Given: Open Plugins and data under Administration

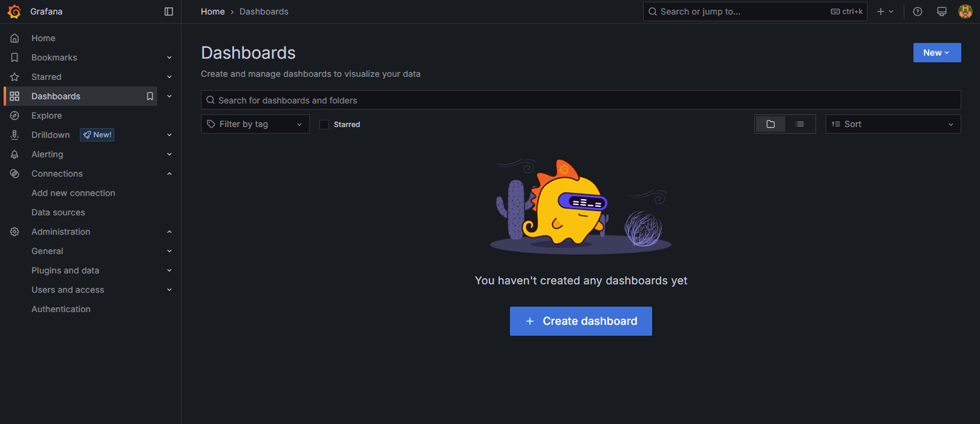Looking at the screenshot, I should (65, 270).
